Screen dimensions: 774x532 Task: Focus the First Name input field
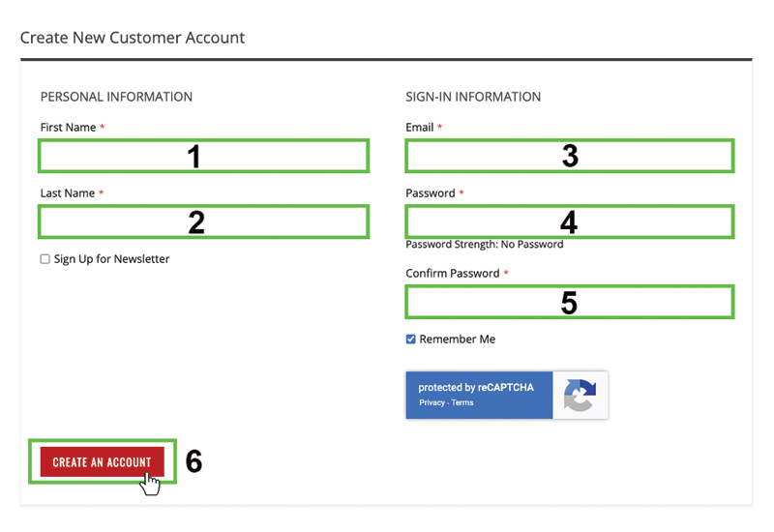coord(203,156)
